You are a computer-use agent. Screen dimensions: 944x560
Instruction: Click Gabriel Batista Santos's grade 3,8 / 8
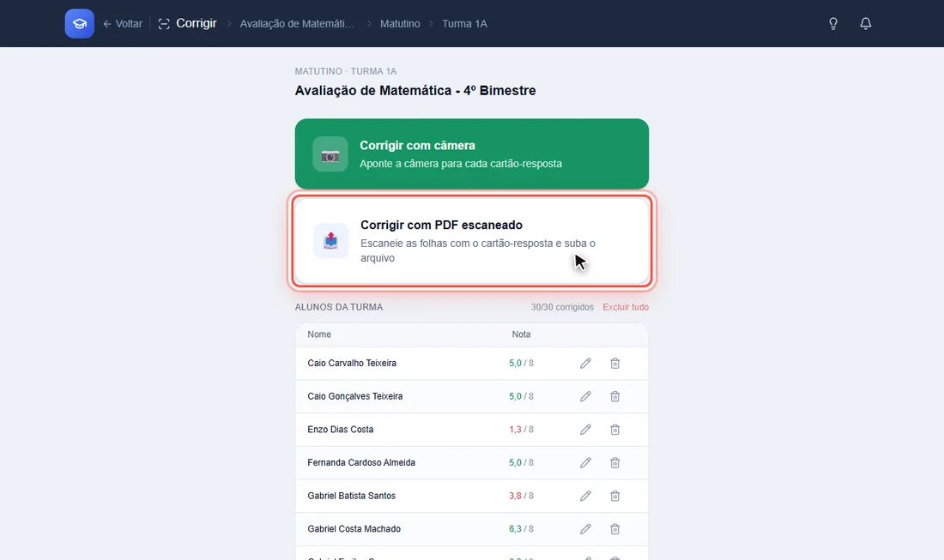[x=522, y=496]
